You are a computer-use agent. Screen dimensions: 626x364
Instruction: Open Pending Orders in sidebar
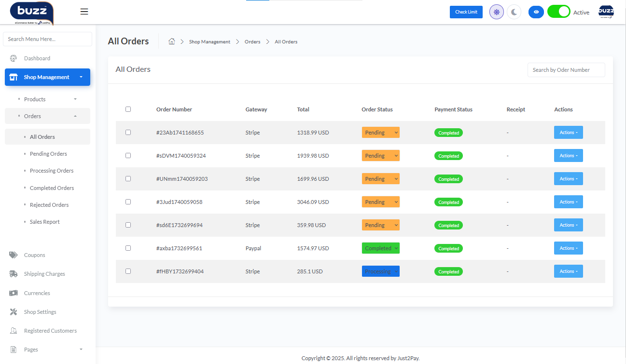48,154
